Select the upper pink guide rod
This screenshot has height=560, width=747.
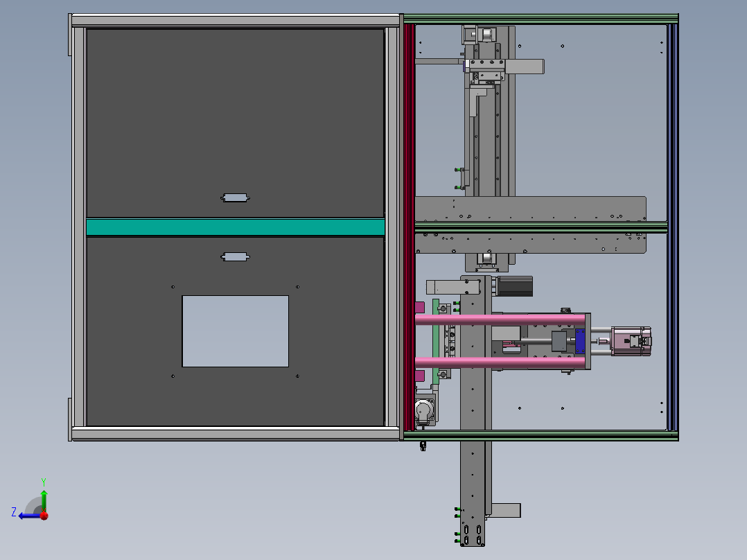pos(500,320)
